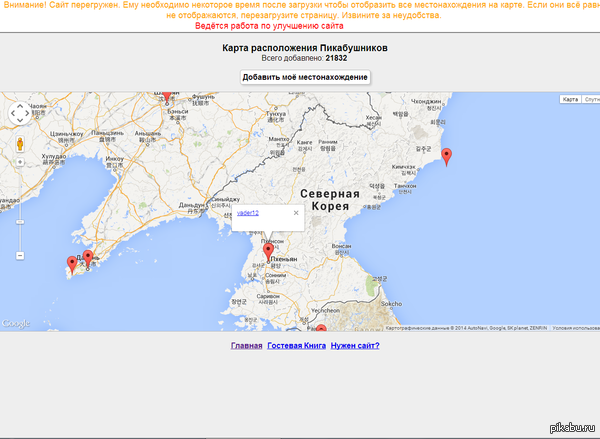Click the 'Вонсан' city label
The height and width of the screenshot is (439, 600).
click(341, 246)
